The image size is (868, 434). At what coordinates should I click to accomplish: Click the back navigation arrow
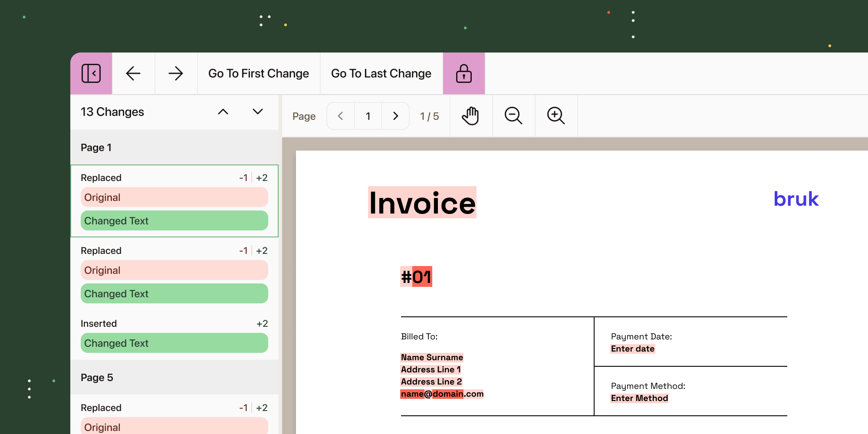(133, 73)
